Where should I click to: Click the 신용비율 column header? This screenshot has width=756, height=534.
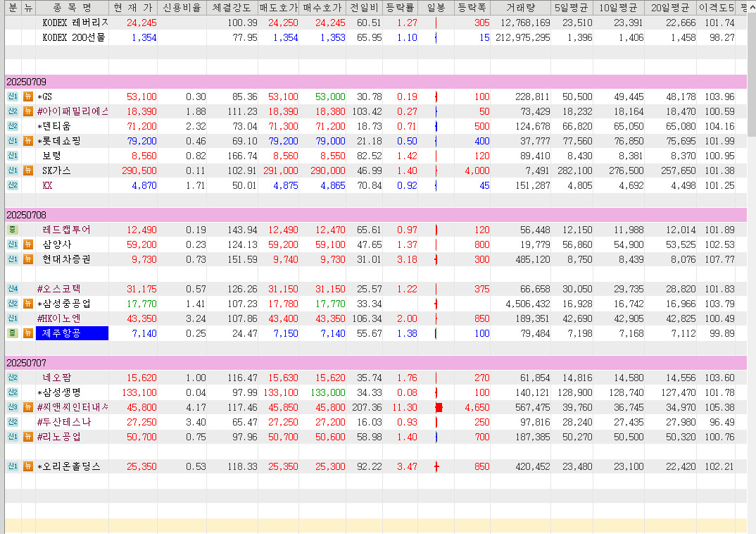pos(182,7)
